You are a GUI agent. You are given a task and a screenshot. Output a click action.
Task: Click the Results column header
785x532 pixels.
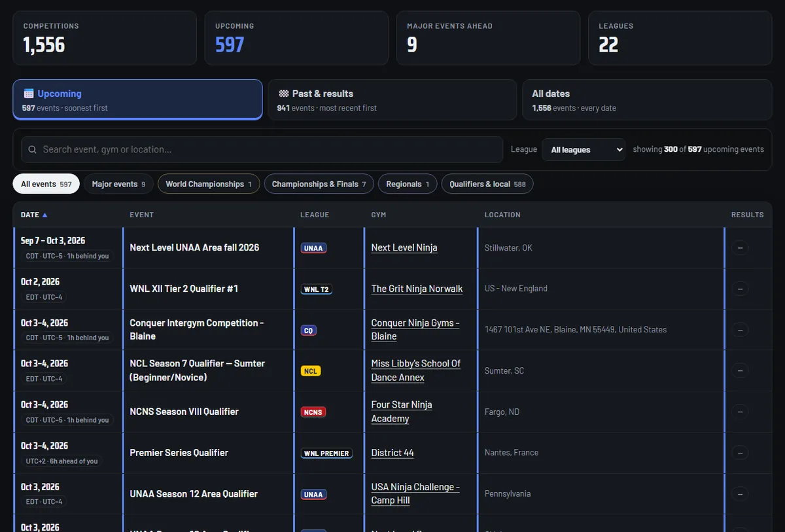[x=748, y=215]
